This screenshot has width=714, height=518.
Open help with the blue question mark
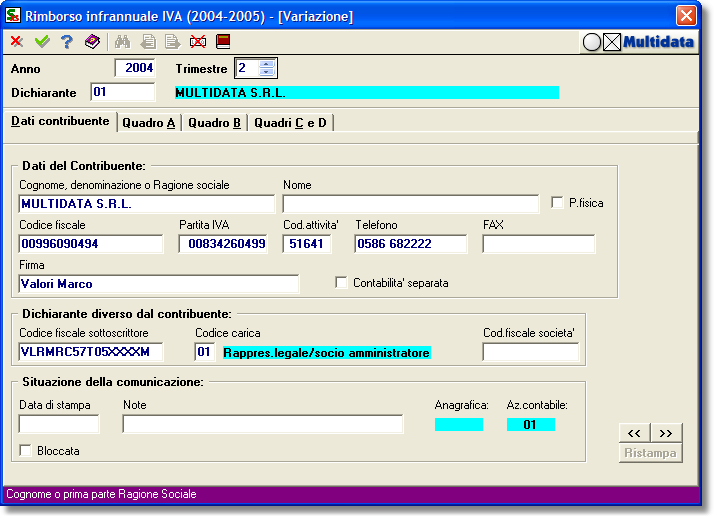coord(67,41)
